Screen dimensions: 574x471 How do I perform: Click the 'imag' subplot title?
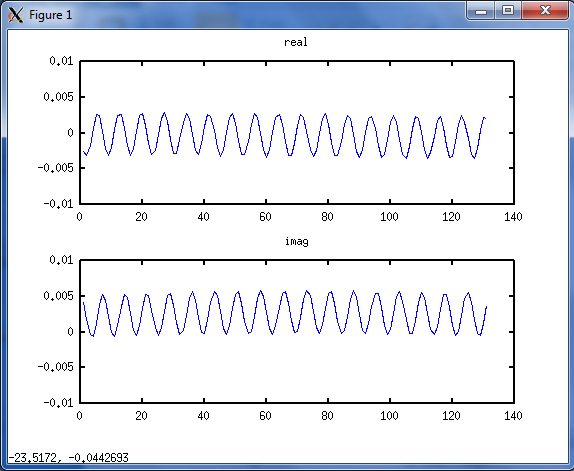pos(297,242)
